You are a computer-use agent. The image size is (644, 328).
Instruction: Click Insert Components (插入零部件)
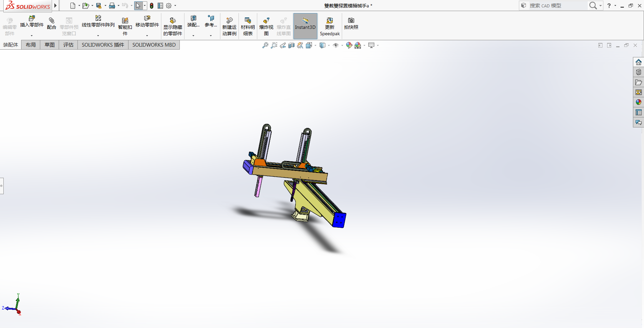point(32,22)
